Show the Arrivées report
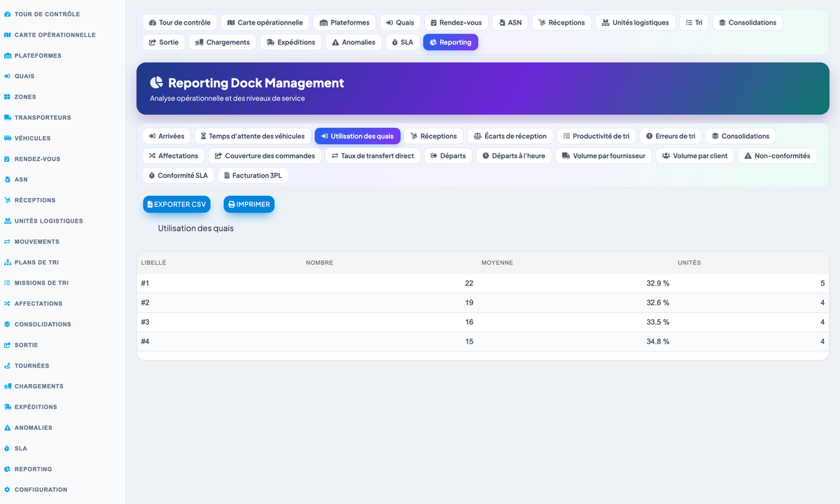This screenshot has height=504, width=840. coord(167,136)
